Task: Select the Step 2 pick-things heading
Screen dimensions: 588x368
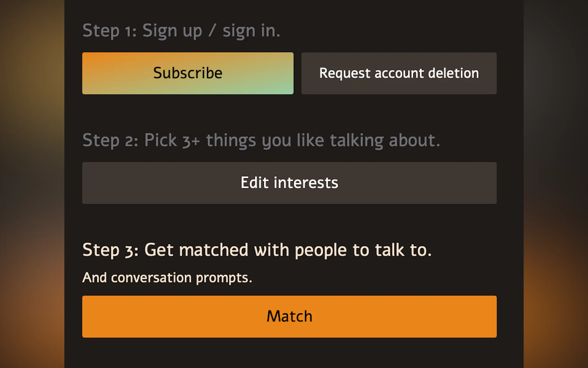Action: point(261,140)
